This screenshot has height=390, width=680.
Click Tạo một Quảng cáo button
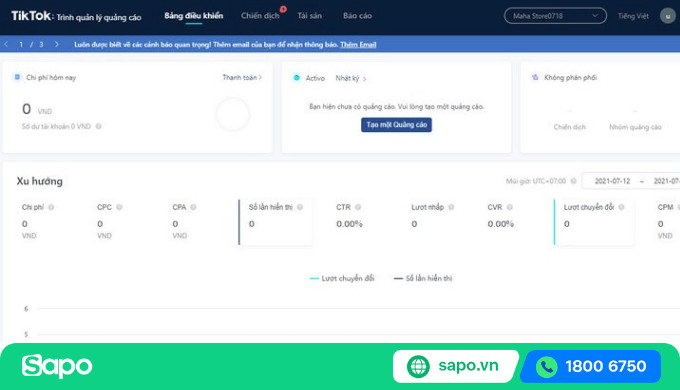pyautogui.click(x=396, y=125)
